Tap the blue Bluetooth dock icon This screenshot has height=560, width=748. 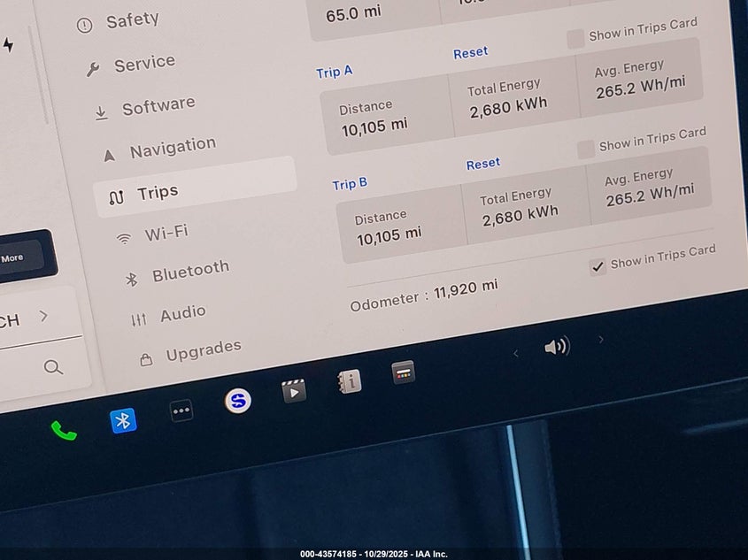123,421
